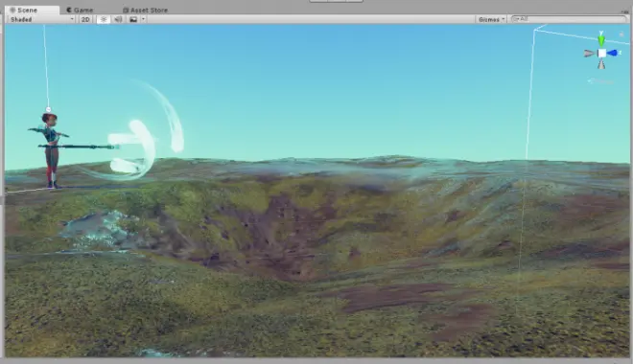The height and width of the screenshot is (364, 633).
Task: Click the green Y axis cone on orientation gizmo
Action: tap(601, 39)
